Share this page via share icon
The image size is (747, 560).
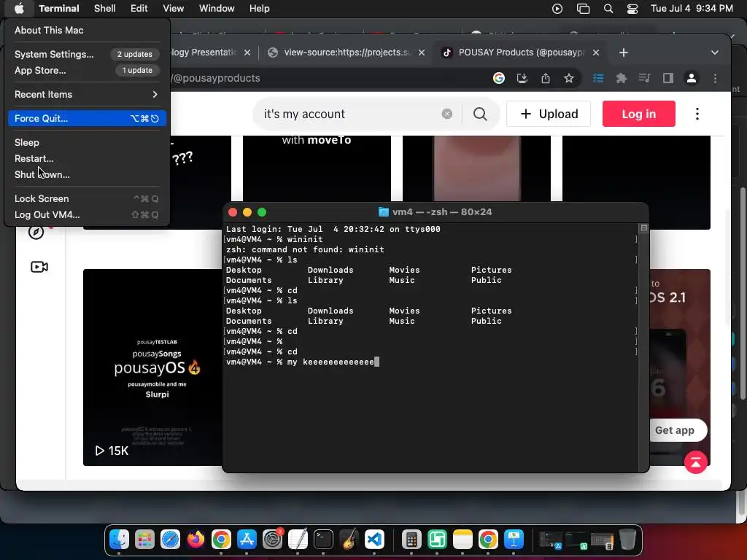(x=546, y=78)
